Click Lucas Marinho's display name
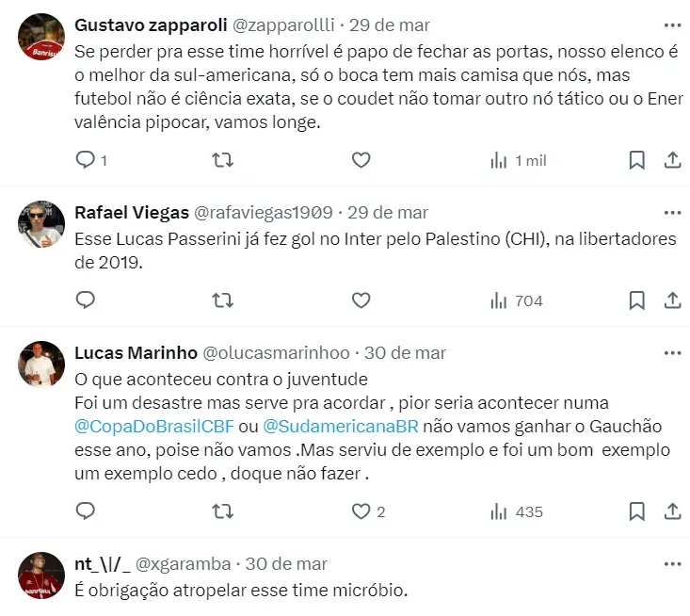The height and width of the screenshot is (616, 690). (136, 352)
